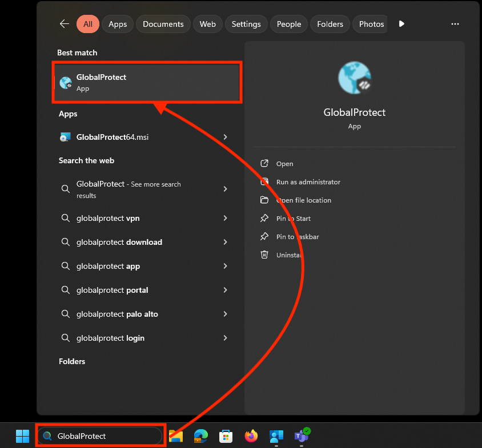Image resolution: width=482 pixels, height=448 pixels.
Task: Open the Windows Start button
Action: click(22, 436)
